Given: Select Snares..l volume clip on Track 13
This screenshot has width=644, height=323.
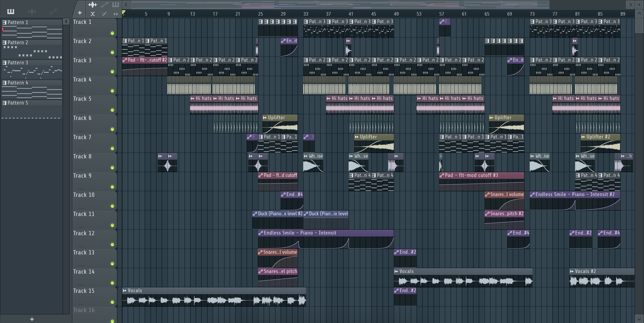Looking at the screenshot, I should tap(278, 258).
